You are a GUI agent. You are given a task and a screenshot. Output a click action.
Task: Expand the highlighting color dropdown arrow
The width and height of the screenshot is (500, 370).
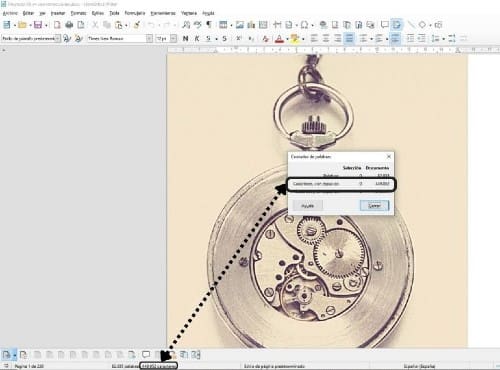303,39
